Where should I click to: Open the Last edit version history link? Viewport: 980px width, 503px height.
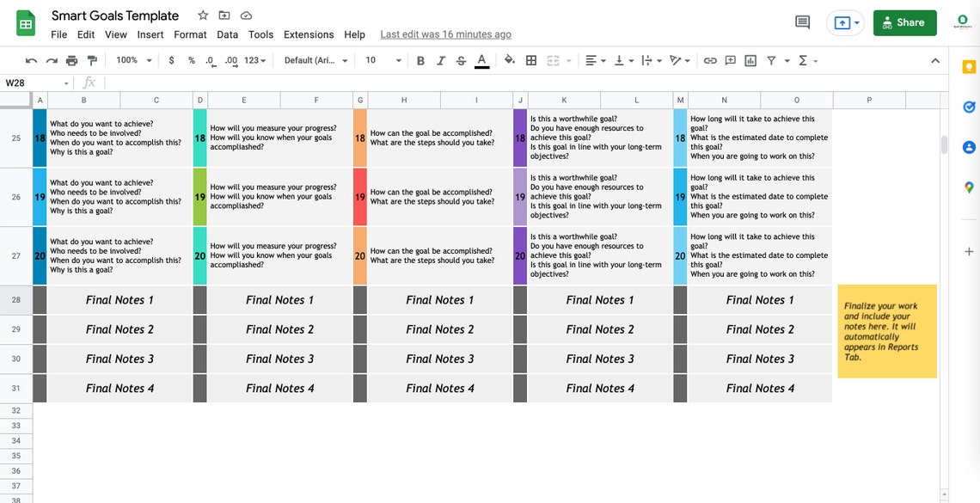click(x=445, y=34)
